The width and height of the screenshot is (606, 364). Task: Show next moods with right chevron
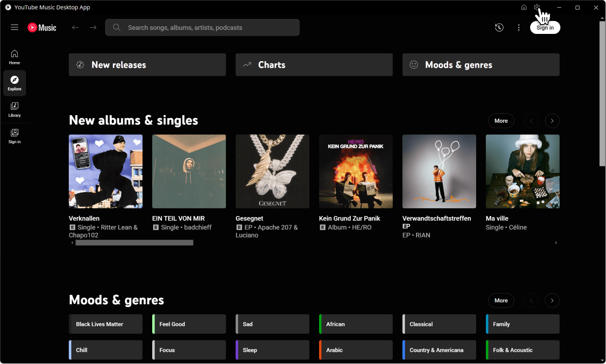(552, 301)
